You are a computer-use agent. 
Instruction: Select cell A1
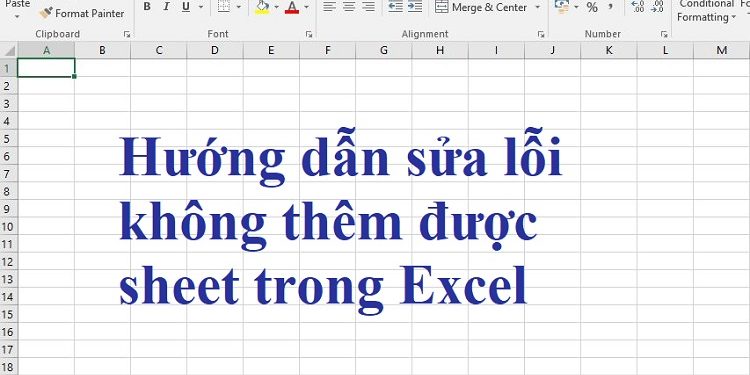[46, 67]
